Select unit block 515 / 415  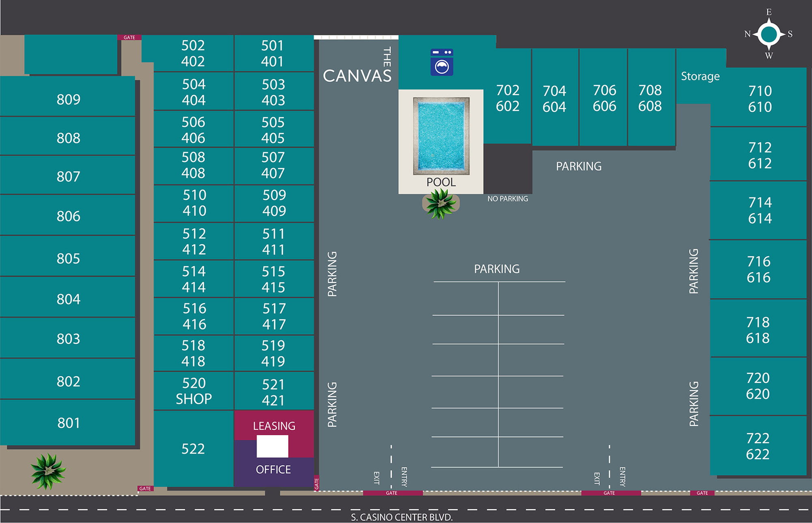pyautogui.click(x=274, y=279)
